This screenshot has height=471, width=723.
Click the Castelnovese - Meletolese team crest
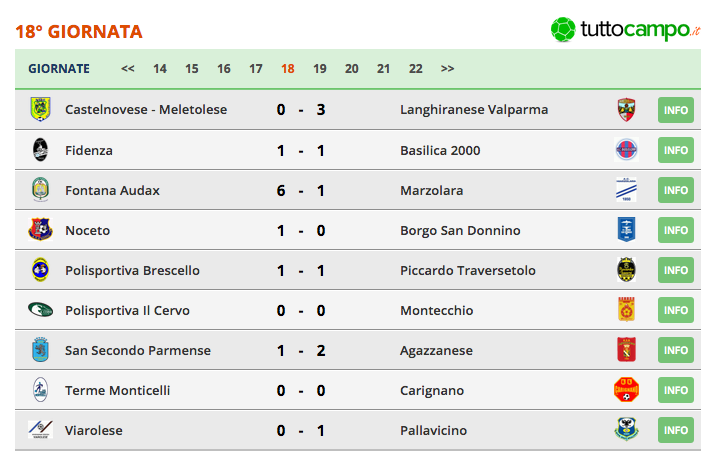(x=40, y=109)
